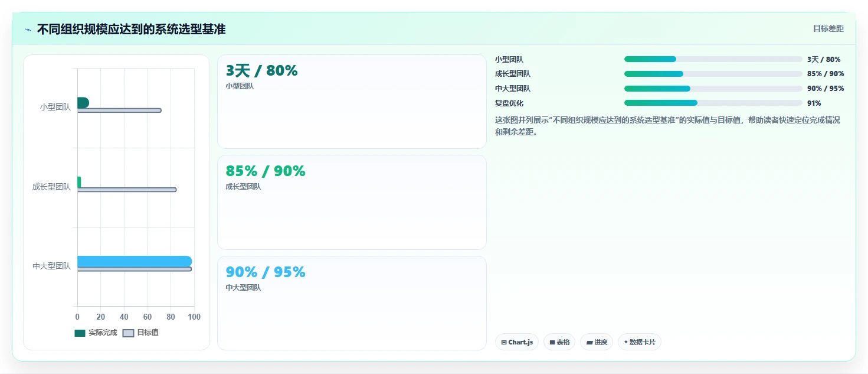Click the 小型团队 progress bar in the list

pos(713,59)
